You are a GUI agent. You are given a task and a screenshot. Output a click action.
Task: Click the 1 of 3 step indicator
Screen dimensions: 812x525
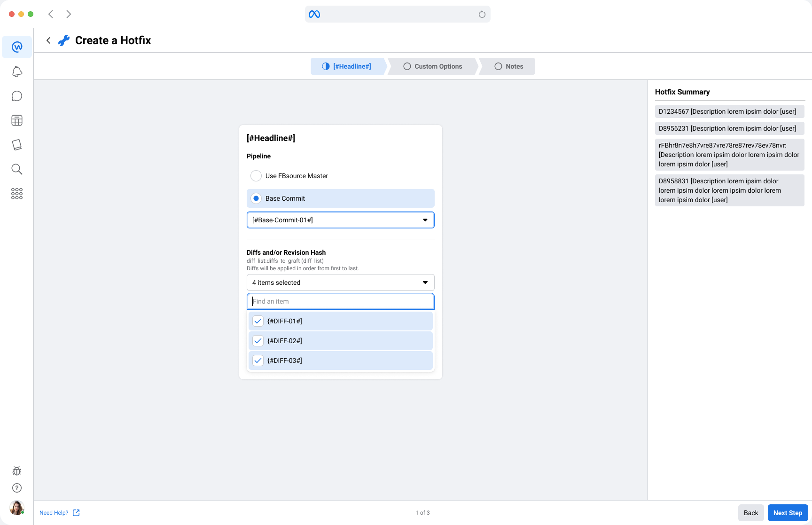point(422,513)
